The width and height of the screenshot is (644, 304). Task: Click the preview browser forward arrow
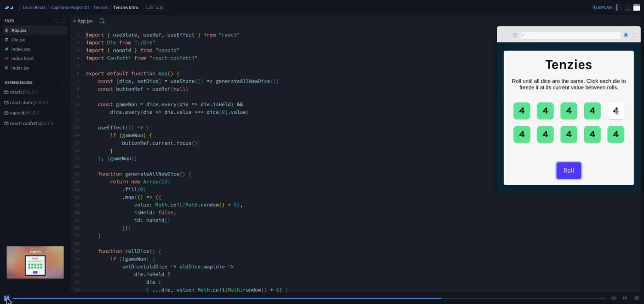tap(509, 35)
